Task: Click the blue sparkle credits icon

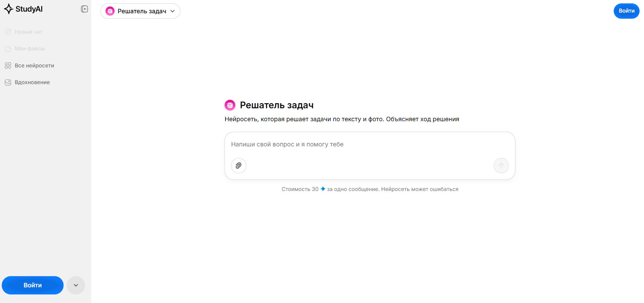Action: coord(323,189)
